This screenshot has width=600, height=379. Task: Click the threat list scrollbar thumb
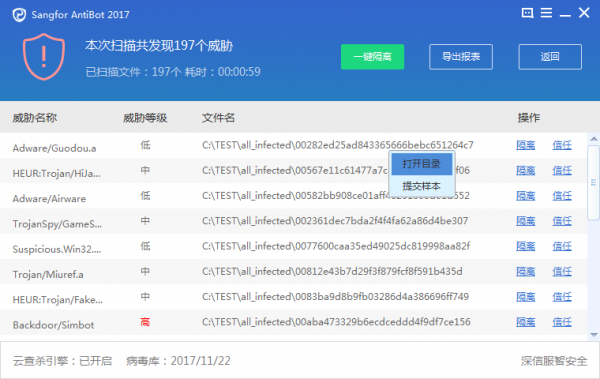point(593,182)
